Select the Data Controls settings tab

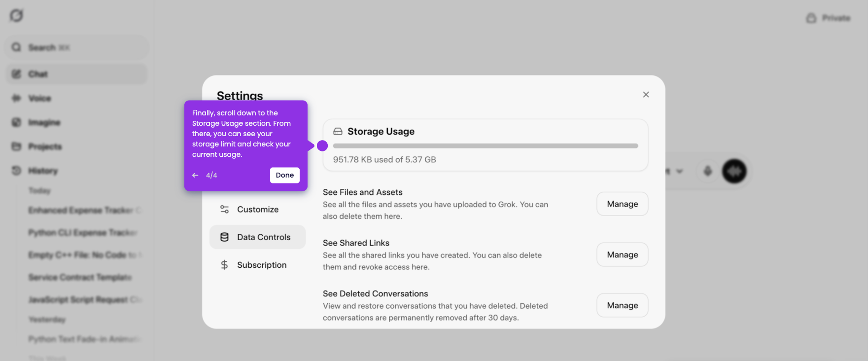[258, 237]
